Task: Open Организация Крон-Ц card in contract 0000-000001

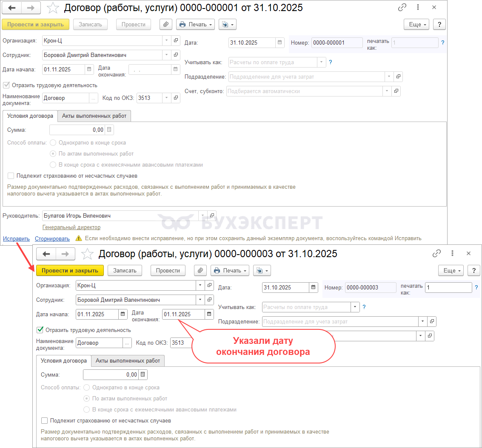Action: click(x=176, y=40)
